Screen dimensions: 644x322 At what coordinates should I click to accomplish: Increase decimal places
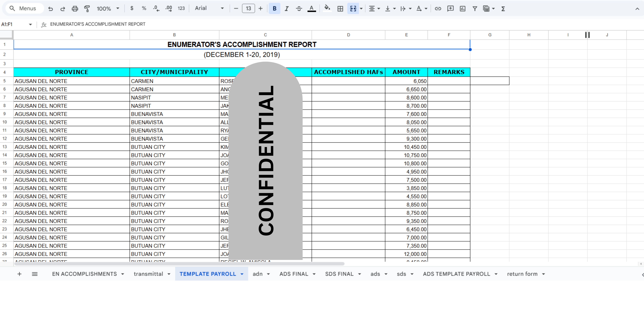click(x=169, y=8)
